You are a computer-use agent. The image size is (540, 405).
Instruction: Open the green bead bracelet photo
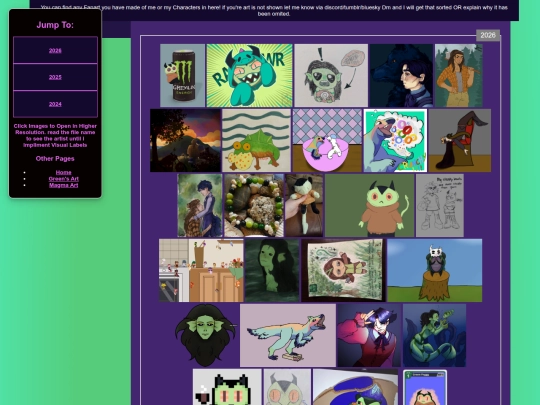coord(254,205)
